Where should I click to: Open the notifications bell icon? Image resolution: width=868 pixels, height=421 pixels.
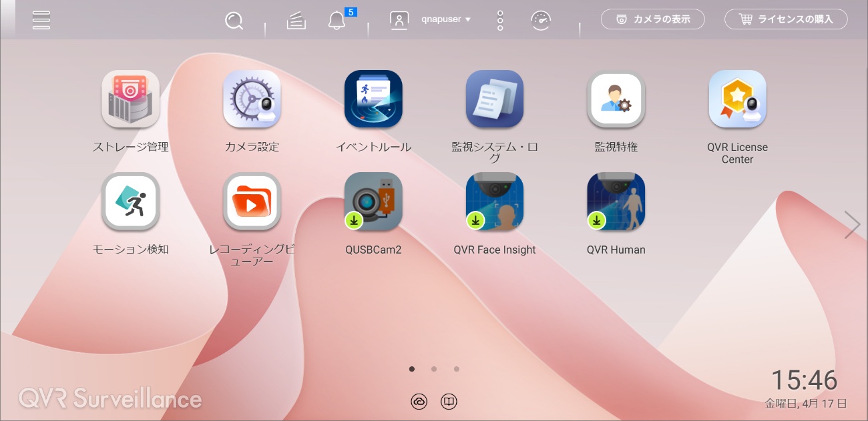pos(337,21)
